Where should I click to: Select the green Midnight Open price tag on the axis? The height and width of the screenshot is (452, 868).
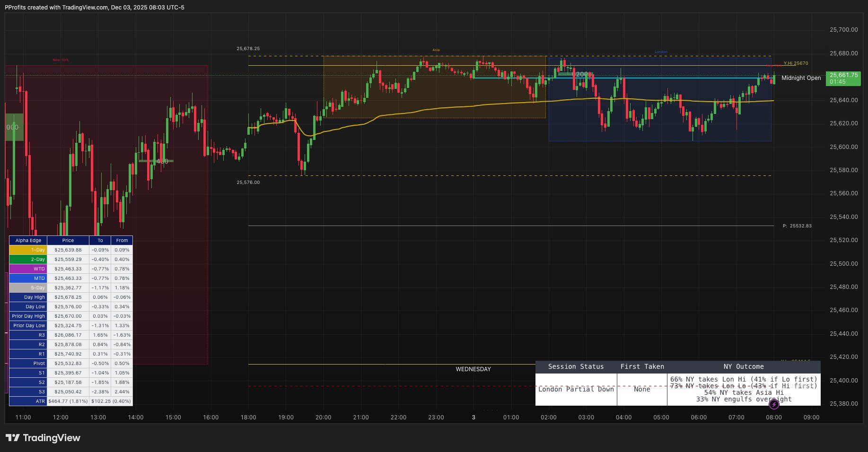pyautogui.click(x=843, y=78)
